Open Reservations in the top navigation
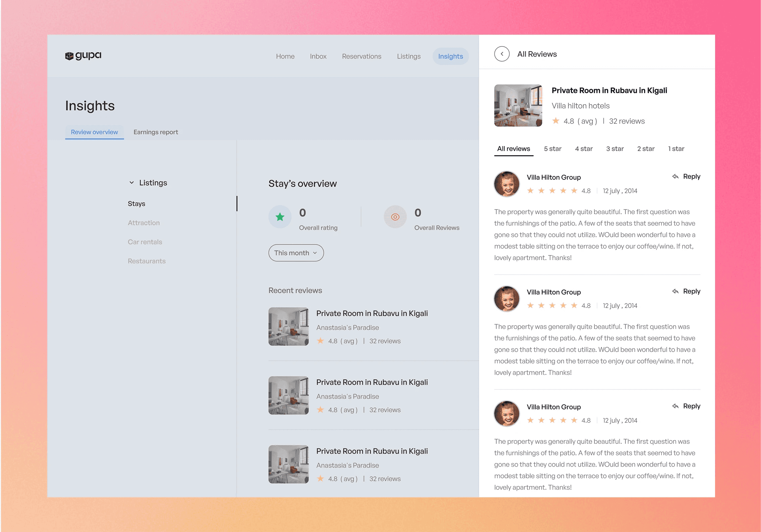The image size is (761, 532). click(361, 56)
